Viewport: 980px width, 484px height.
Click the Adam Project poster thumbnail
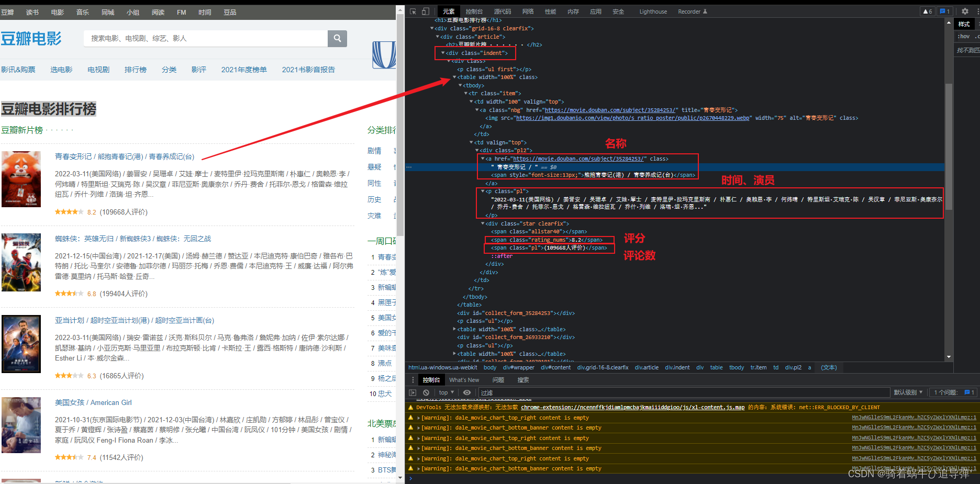[x=21, y=344]
